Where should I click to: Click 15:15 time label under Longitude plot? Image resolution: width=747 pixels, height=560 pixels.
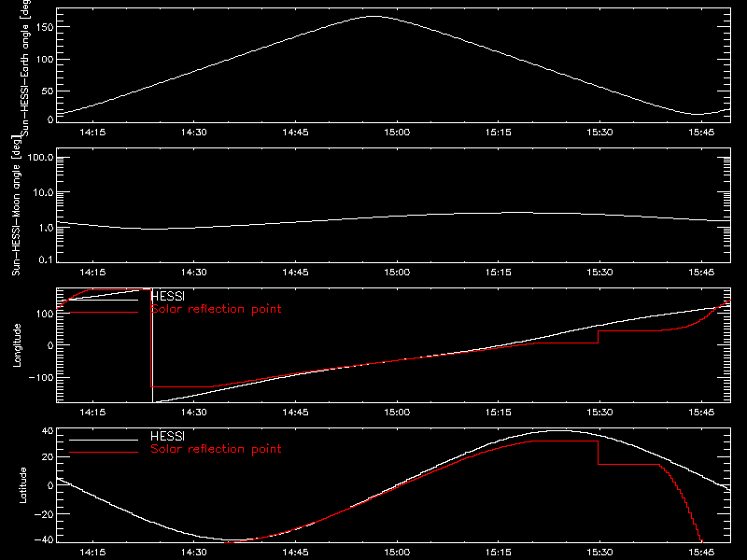click(499, 413)
